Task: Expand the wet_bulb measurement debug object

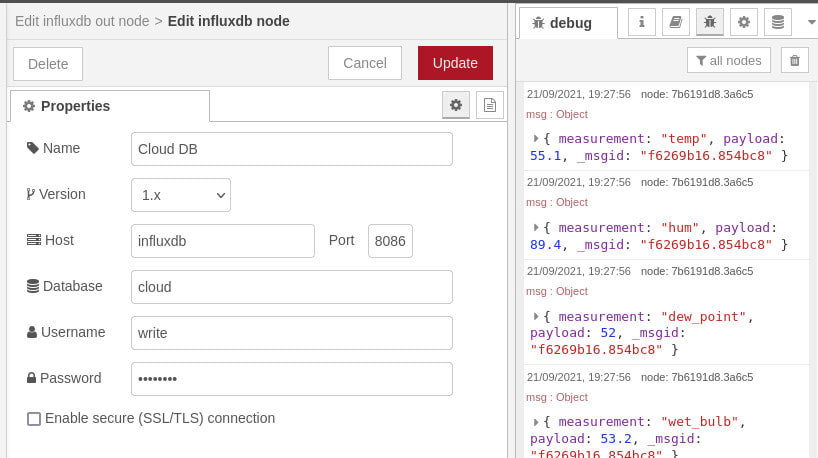Action: click(x=536, y=422)
